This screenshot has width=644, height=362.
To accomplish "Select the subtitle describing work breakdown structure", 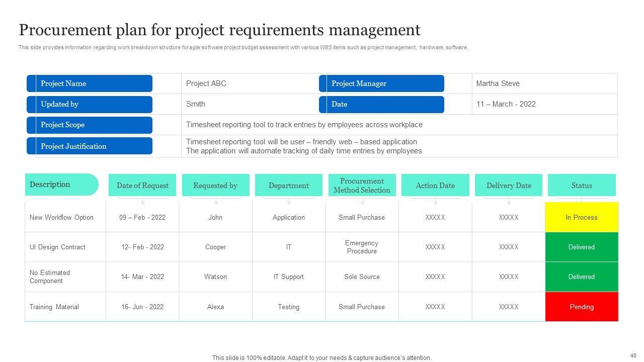I will click(244, 48).
